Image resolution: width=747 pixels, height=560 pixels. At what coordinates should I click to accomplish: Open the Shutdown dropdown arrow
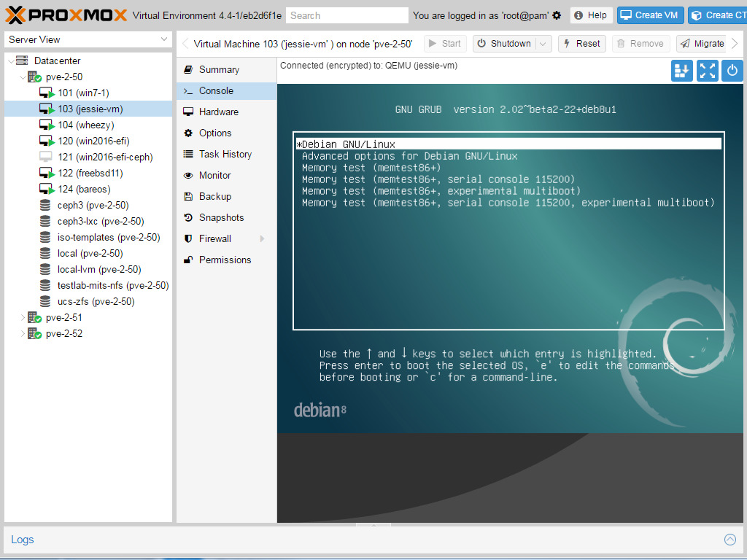pos(543,44)
